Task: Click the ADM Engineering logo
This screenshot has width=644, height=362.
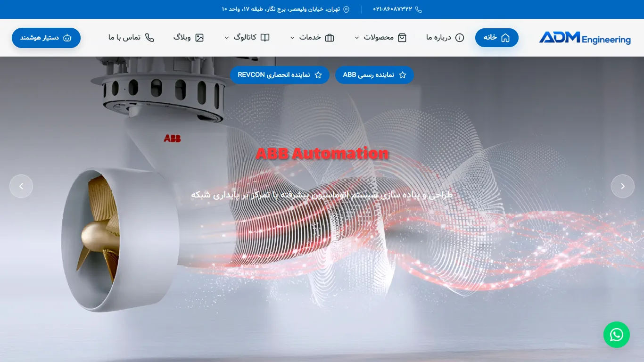Action: tap(585, 38)
